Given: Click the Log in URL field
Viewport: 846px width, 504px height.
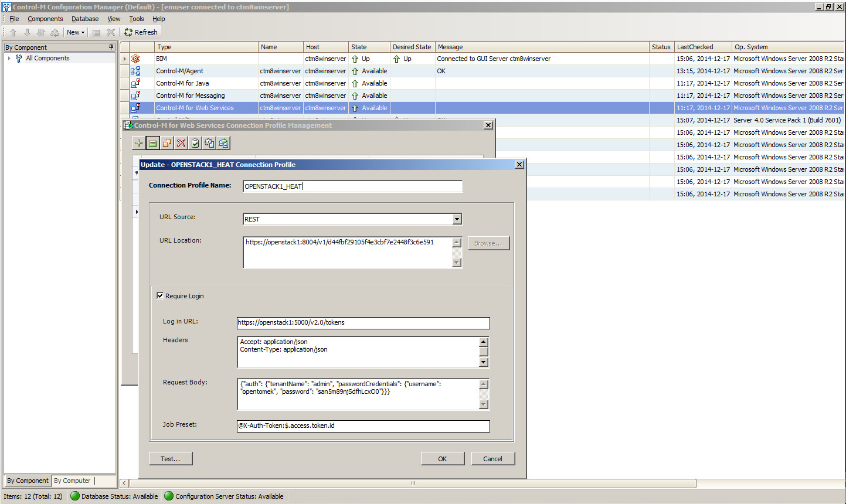Looking at the screenshot, I should point(363,323).
